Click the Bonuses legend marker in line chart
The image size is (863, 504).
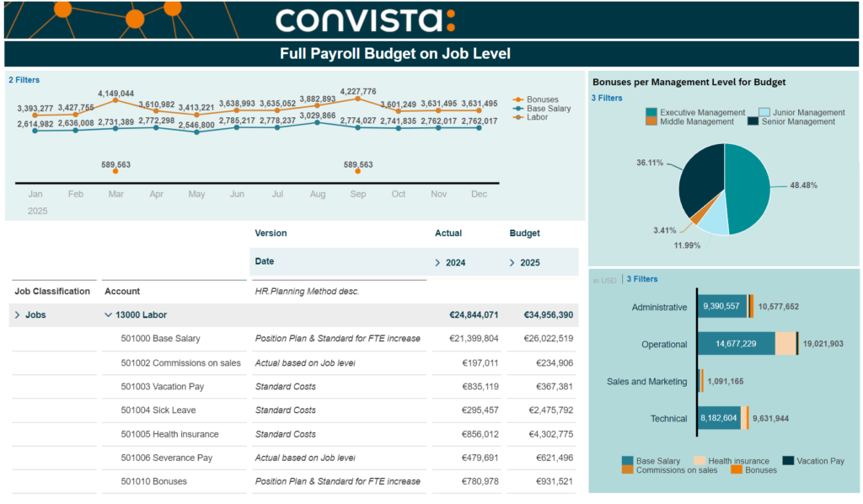(517, 99)
